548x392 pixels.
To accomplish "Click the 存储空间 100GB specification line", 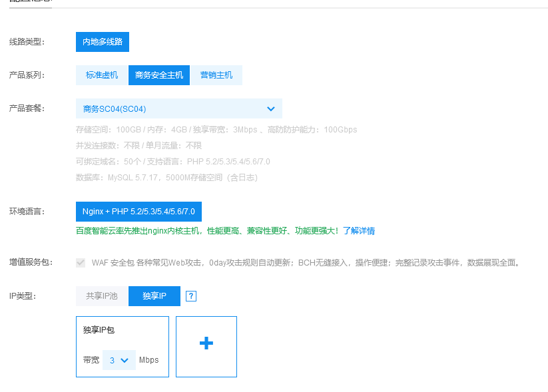I will [x=216, y=130].
